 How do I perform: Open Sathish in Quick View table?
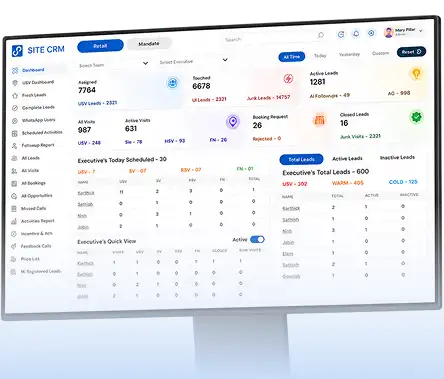click(85, 274)
